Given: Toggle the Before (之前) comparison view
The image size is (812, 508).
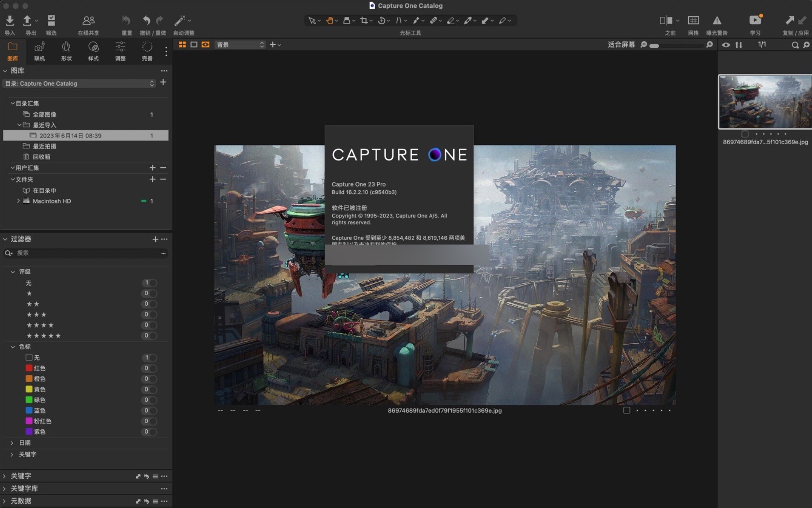Looking at the screenshot, I should tap(666, 20).
